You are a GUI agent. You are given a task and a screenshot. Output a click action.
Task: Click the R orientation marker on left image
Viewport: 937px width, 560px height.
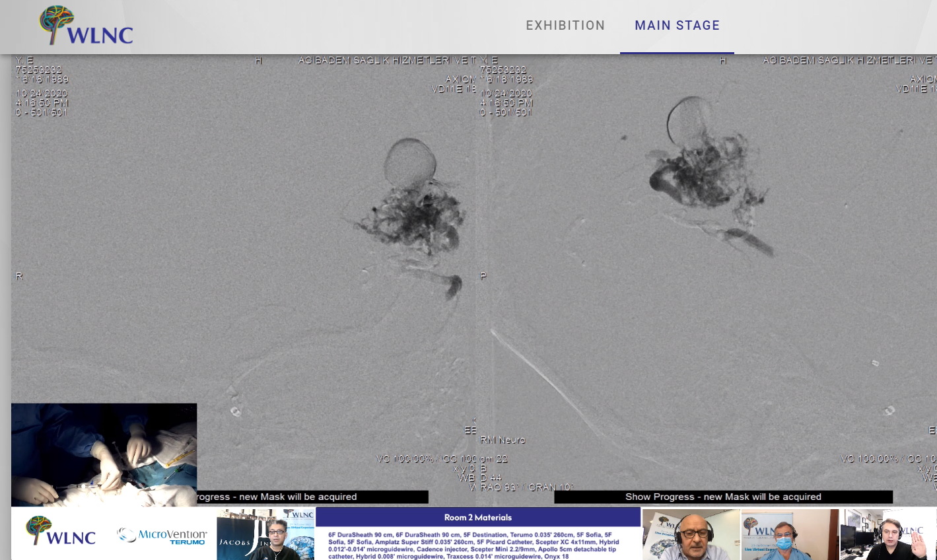coord(19,276)
